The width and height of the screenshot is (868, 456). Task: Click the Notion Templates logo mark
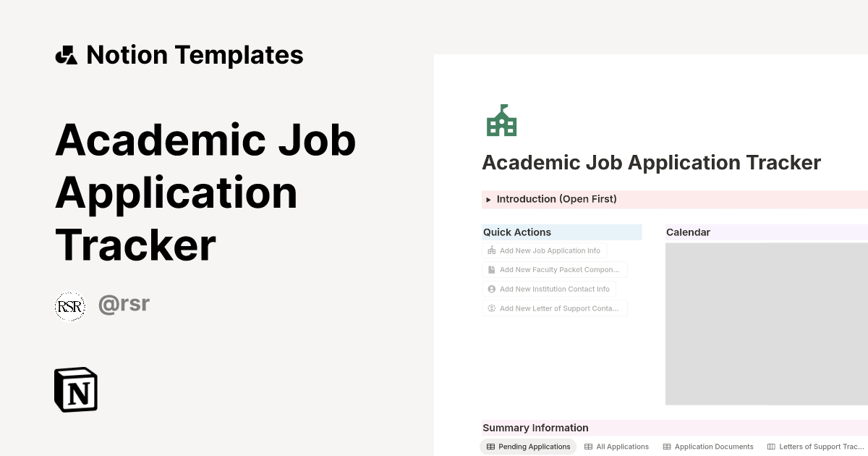(66, 54)
